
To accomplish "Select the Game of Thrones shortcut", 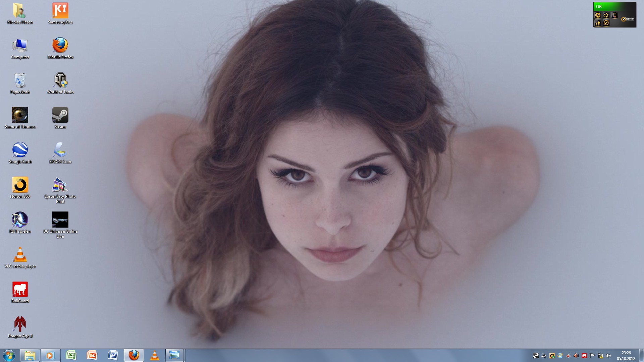I will click(20, 115).
